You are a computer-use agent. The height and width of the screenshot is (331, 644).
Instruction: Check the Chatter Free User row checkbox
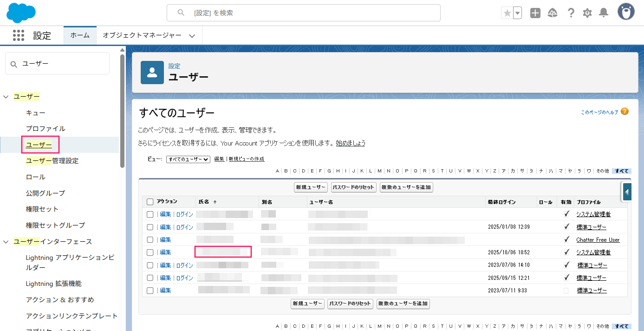coord(150,240)
